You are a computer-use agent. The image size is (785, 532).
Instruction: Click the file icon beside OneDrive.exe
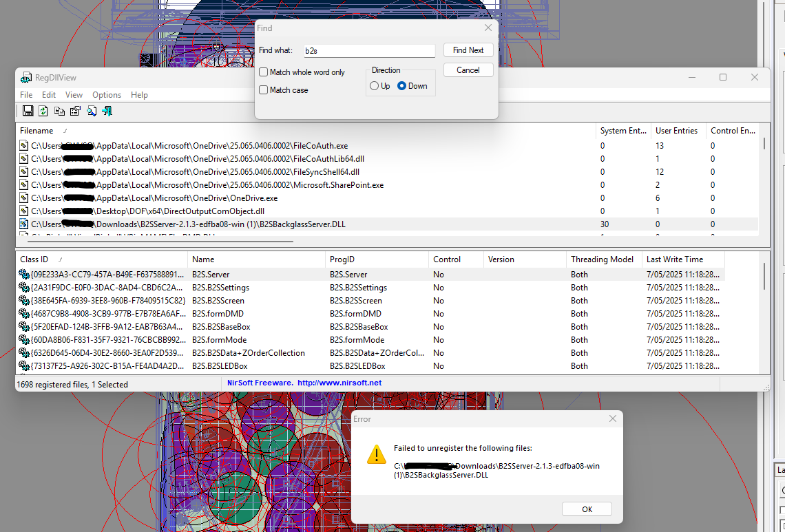(23, 198)
